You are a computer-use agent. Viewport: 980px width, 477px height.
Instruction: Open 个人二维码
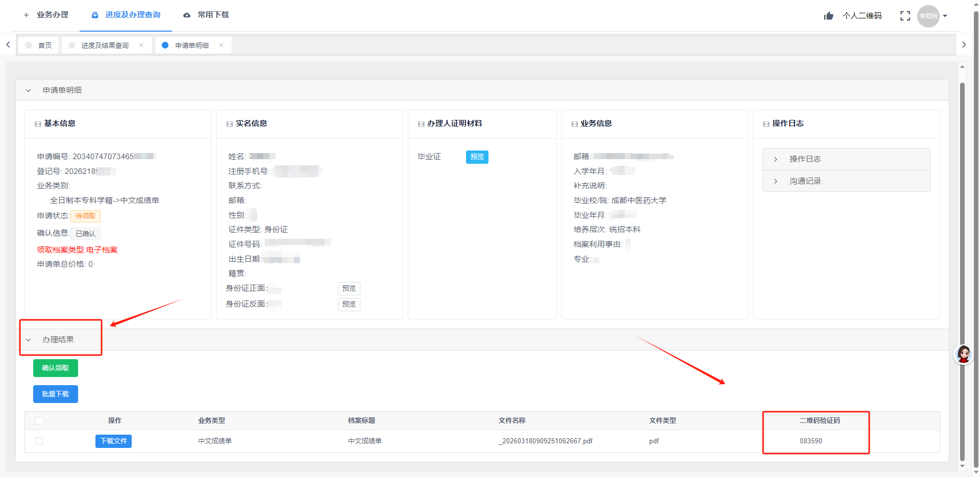[862, 16]
